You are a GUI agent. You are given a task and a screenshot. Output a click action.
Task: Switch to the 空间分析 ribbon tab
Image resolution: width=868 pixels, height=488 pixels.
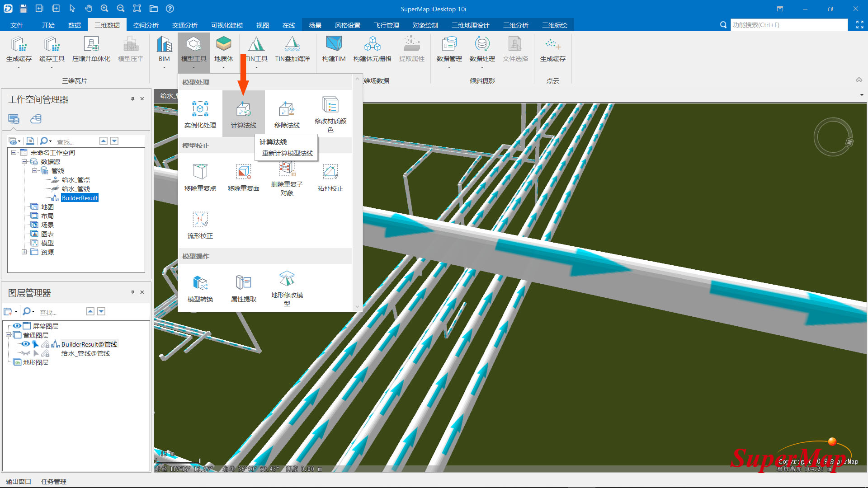point(146,25)
